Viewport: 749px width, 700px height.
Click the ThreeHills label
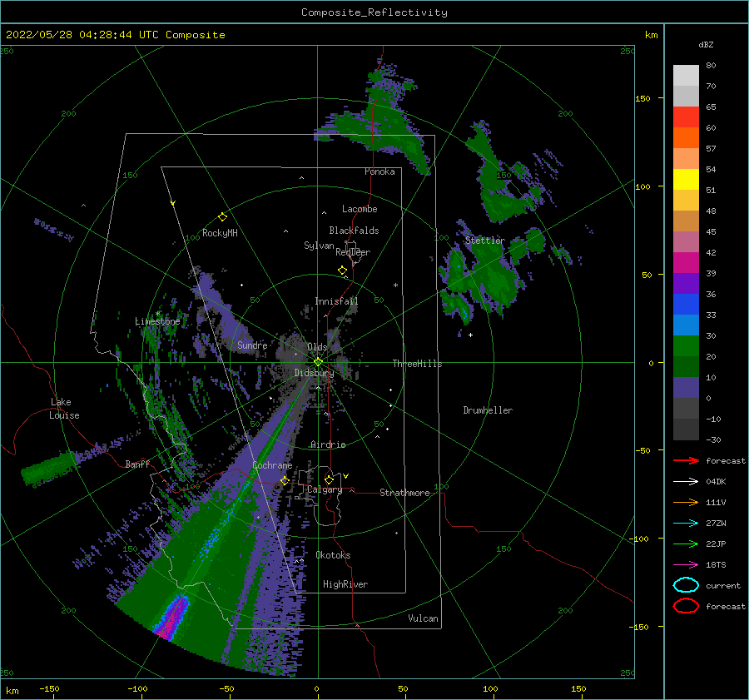click(418, 364)
